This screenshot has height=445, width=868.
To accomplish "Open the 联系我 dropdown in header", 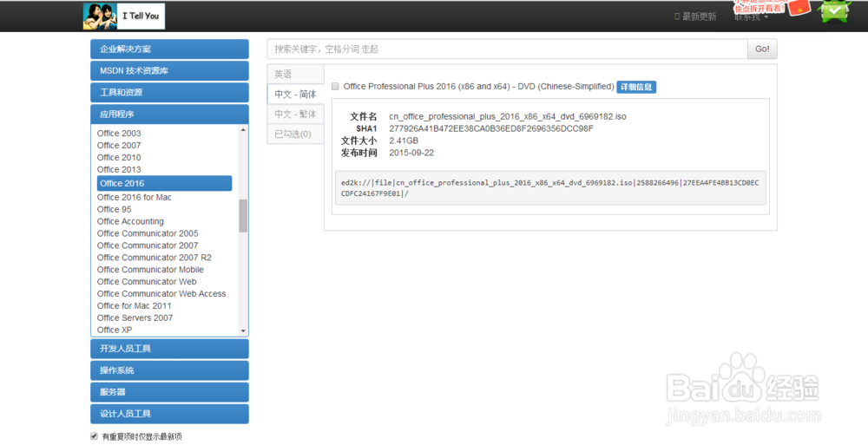I will point(751,17).
